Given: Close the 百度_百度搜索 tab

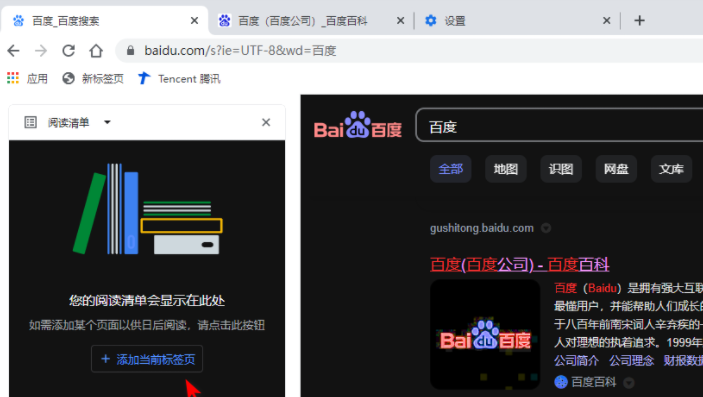Looking at the screenshot, I should (194, 21).
